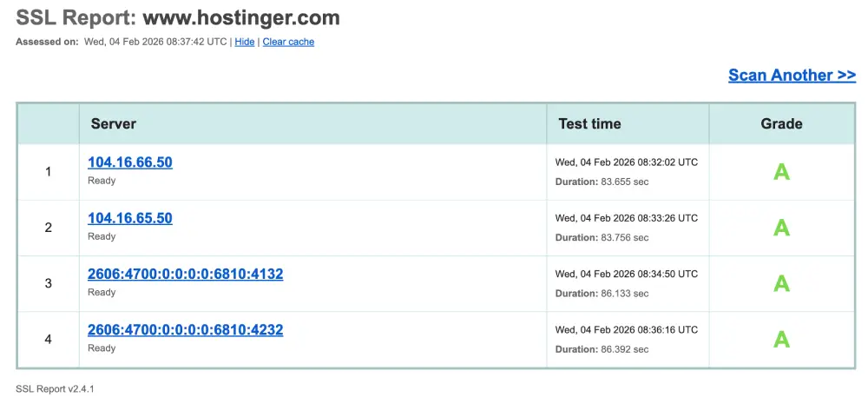
Task: Click the Grade column header
Action: point(782,123)
